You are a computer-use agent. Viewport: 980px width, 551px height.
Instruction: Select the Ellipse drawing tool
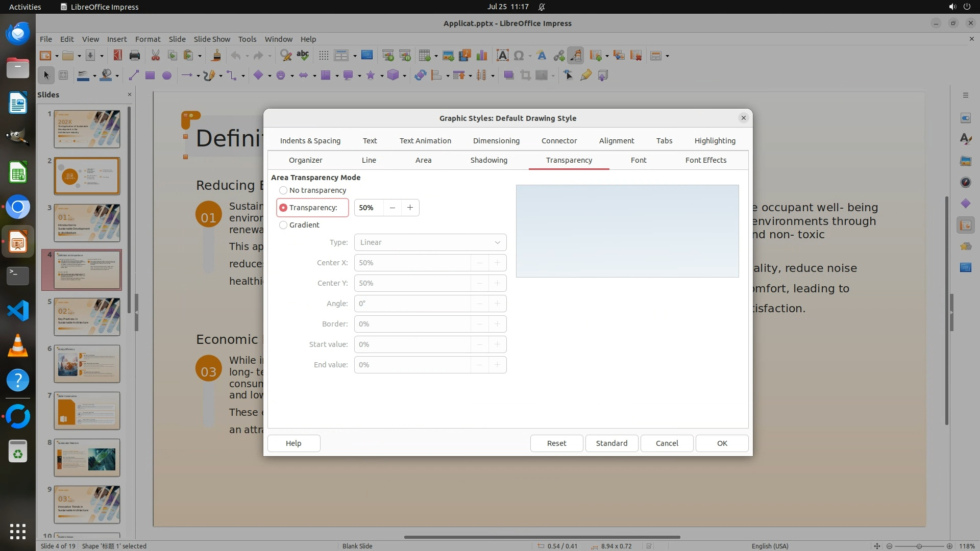166,76
